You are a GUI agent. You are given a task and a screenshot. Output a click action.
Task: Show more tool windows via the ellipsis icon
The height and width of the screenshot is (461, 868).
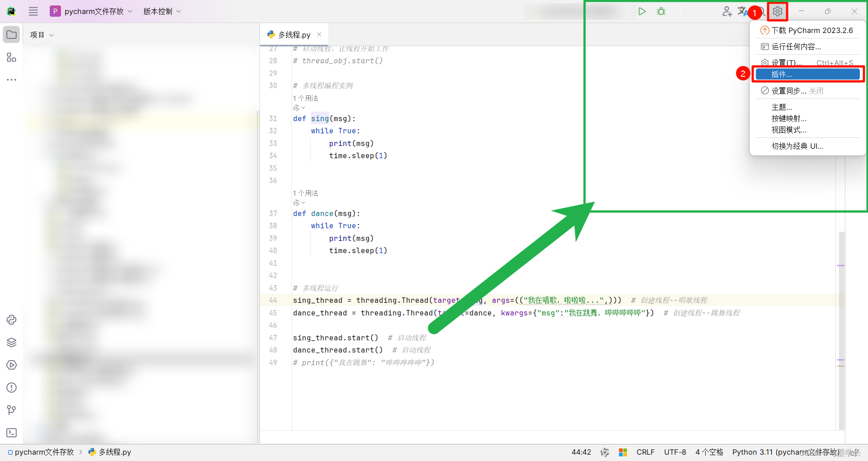coord(11,80)
